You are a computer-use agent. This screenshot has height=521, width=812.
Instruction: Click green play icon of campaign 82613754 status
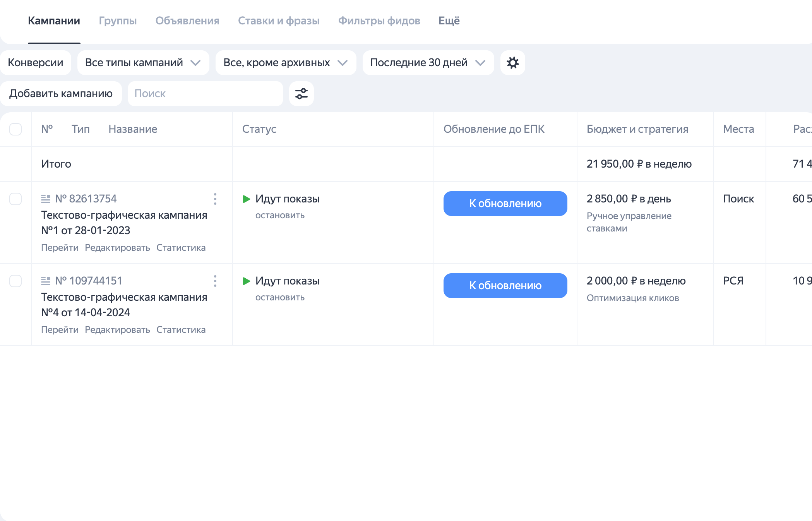tap(247, 199)
